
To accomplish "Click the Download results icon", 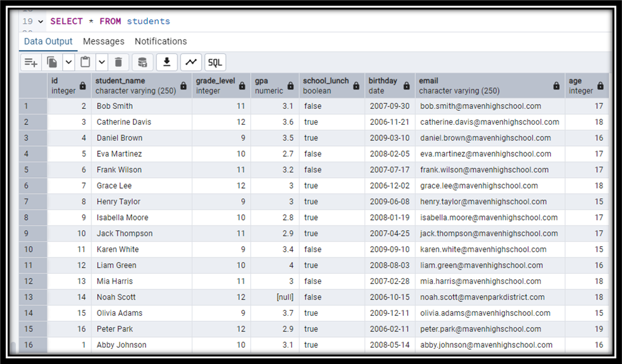I will click(167, 62).
